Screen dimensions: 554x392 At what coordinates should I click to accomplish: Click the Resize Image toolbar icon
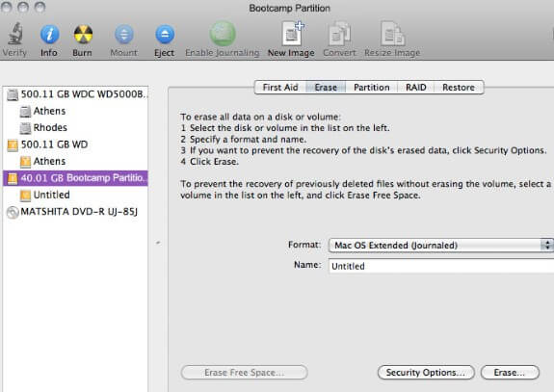tap(392, 34)
